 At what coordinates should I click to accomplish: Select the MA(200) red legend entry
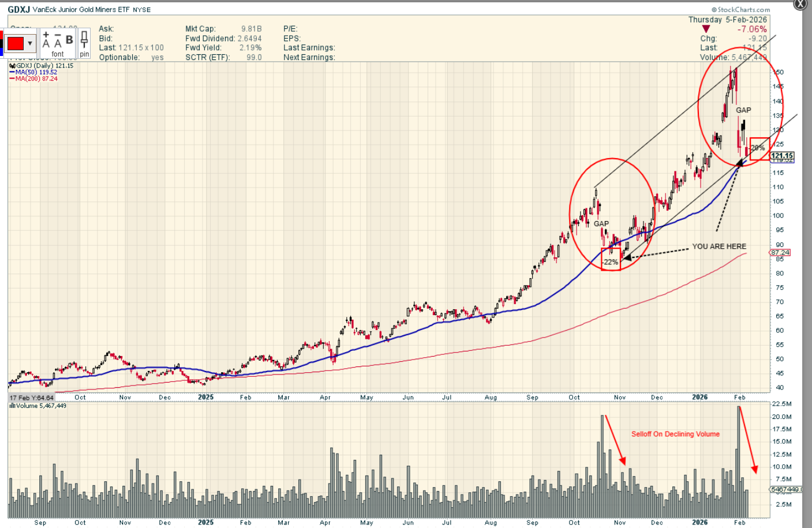pos(36,79)
